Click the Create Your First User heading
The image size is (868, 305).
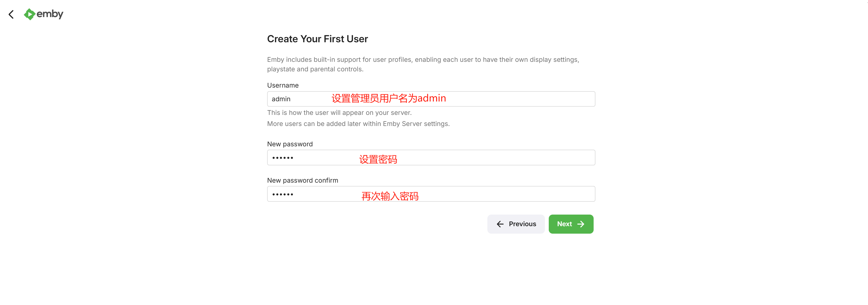coord(317,39)
